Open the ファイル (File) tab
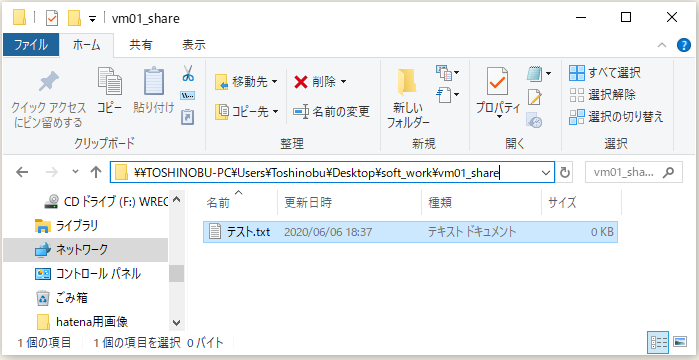Screen dimensions: 699x360 [31, 45]
